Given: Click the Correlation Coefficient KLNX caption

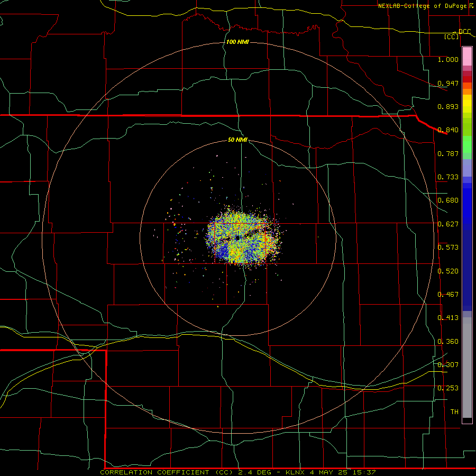Looking at the screenshot, I should coord(238,472).
